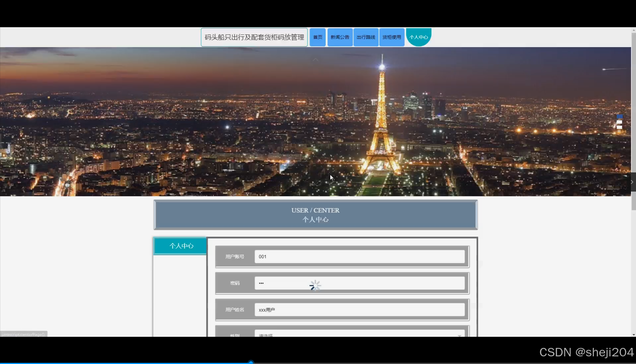636x364 pixels.
Task: Select the 个人中心 sidebar tab
Action: click(180, 246)
